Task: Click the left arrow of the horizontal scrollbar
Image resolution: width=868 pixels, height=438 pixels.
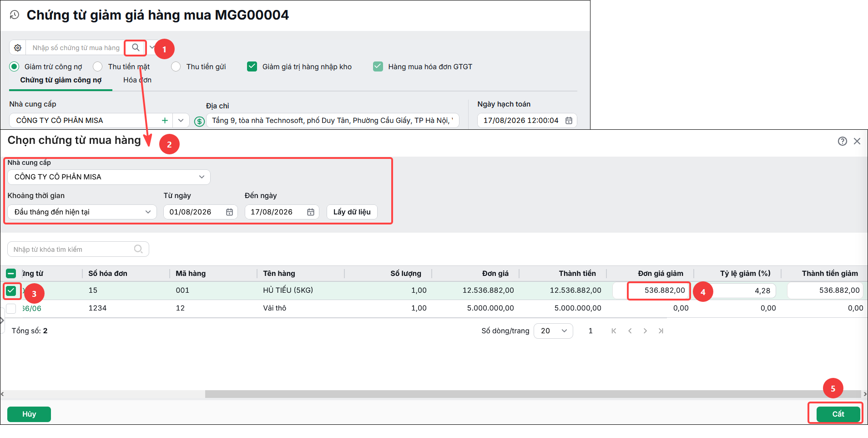Action: (x=2, y=394)
